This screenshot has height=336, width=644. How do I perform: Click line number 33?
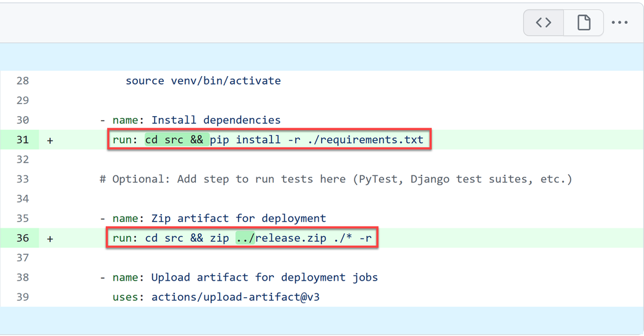23,179
